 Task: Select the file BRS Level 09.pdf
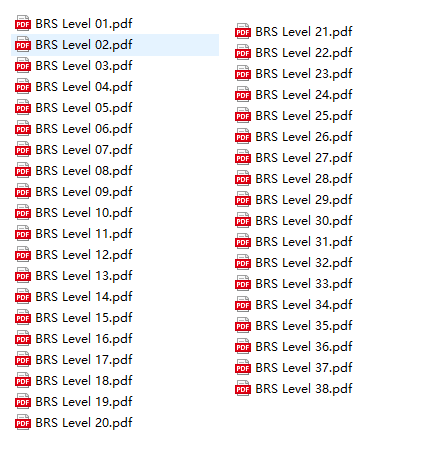tap(84, 192)
